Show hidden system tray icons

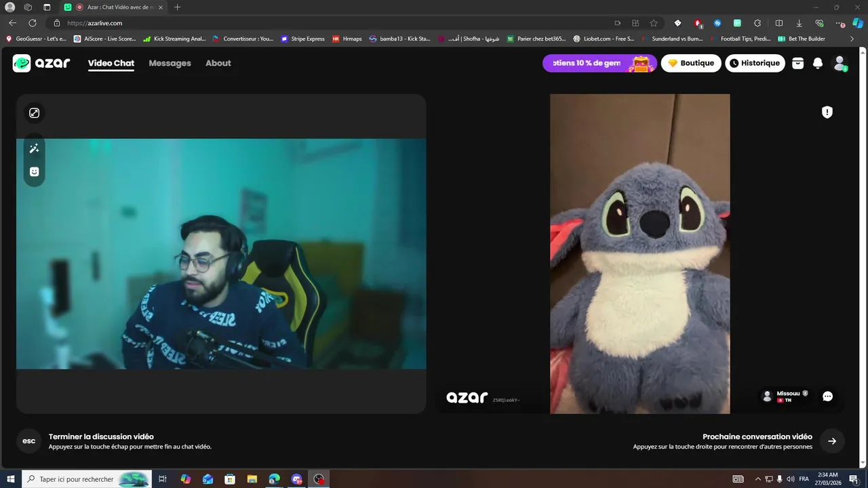(x=758, y=479)
